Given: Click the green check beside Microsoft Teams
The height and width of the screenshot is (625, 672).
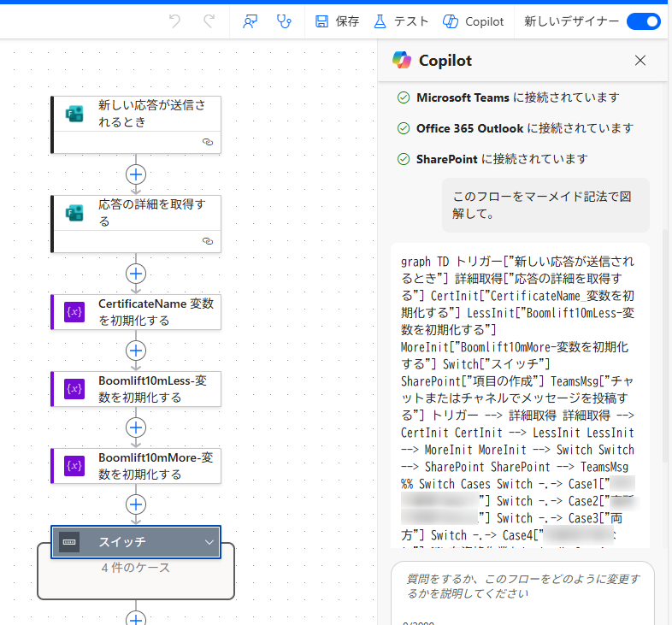Looking at the screenshot, I should coord(404,97).
